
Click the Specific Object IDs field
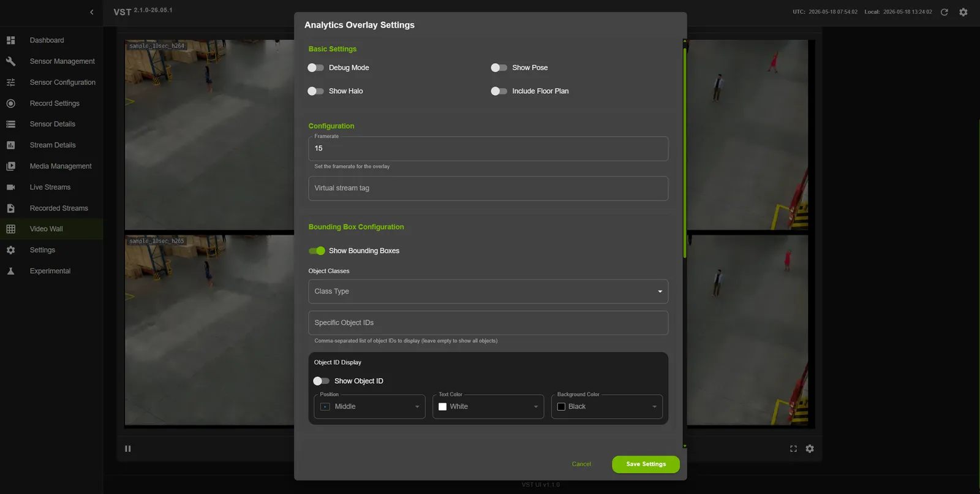point(488,323)
